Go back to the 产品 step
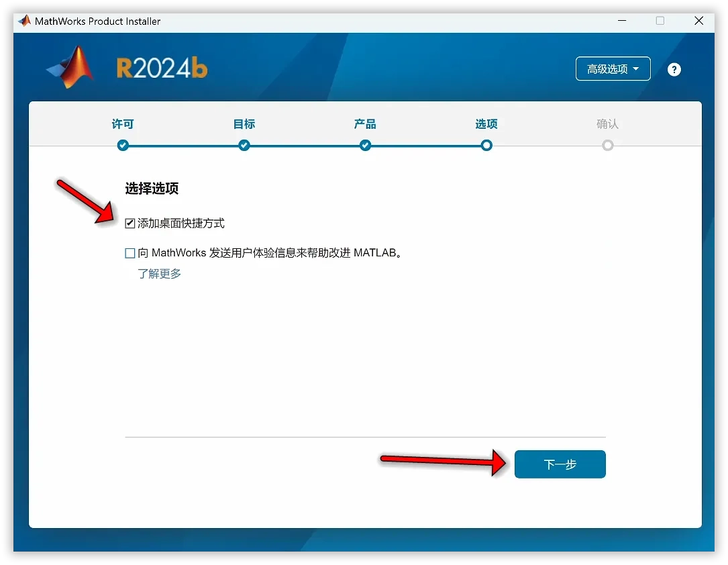Image resolution: width=728 pixels, height=565 pixels. coord(365,124)
